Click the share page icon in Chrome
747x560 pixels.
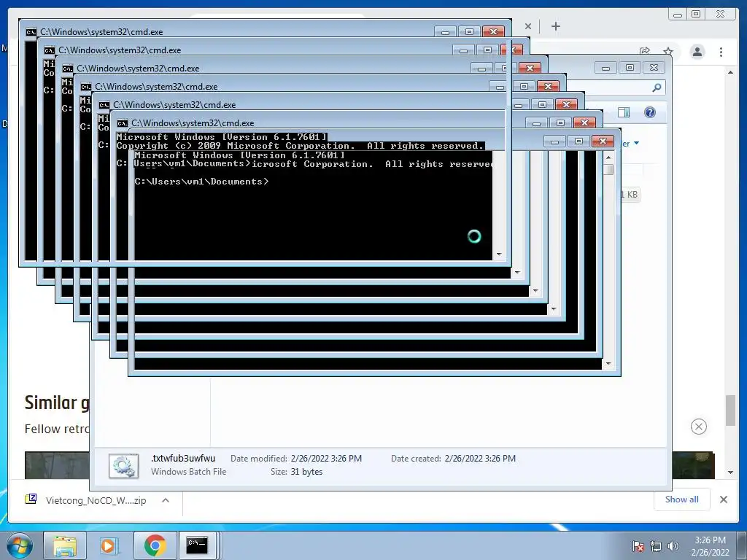[x=645, y=51]
